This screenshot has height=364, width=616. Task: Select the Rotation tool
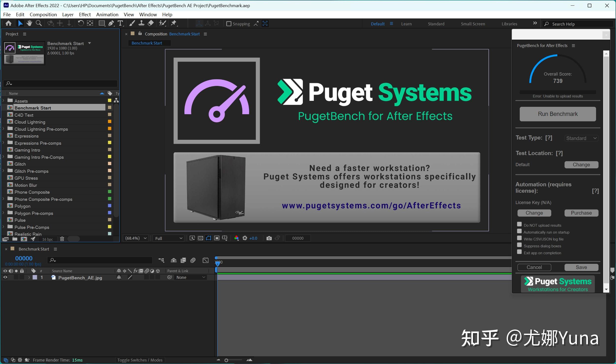pyautogui.click(x=81, y=23)
